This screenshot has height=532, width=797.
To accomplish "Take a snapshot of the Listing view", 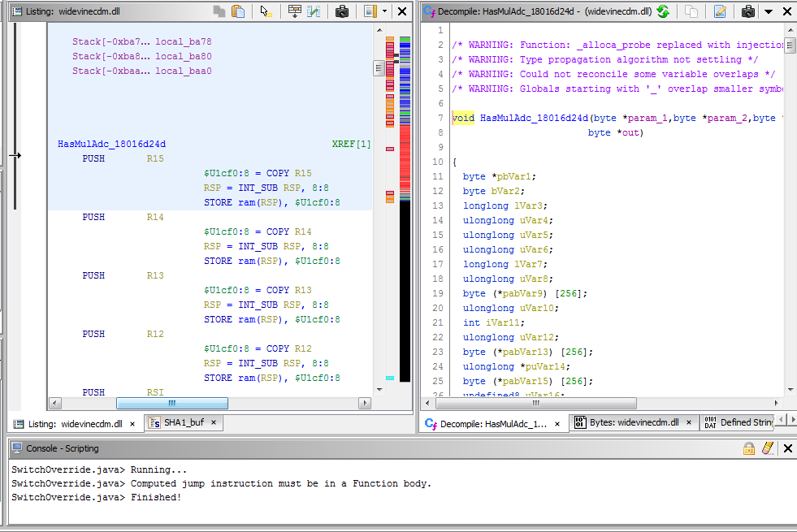I will click(x=342, y=11).
